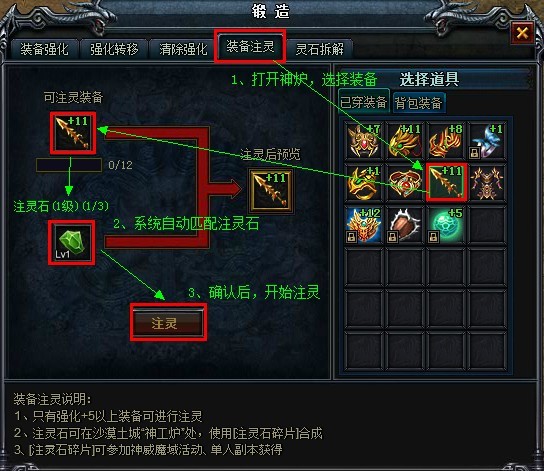Switch to 背包装备 item list
Viewport: 544px width, 471px height.
tap(419, 103)
